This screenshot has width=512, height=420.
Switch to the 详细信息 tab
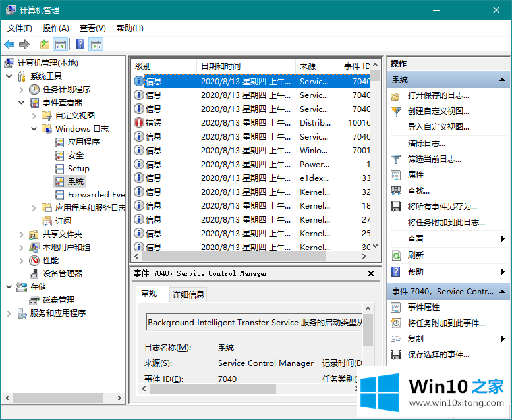point(188,294)
